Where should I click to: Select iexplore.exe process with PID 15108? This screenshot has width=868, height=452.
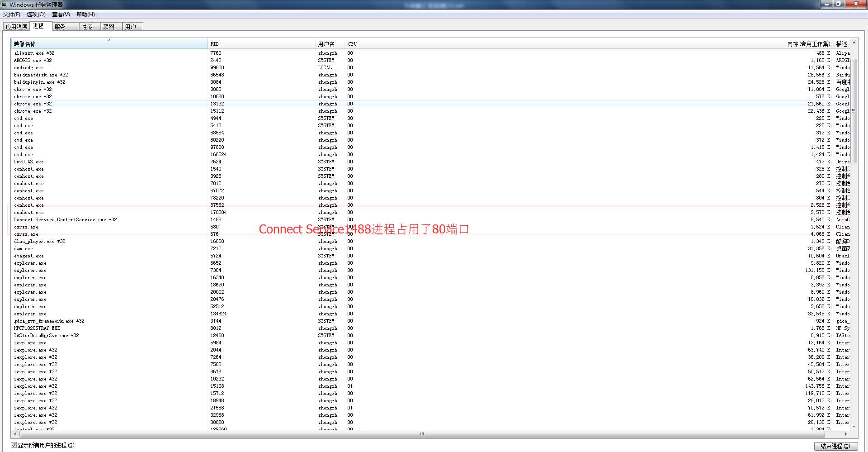[431, 386]
